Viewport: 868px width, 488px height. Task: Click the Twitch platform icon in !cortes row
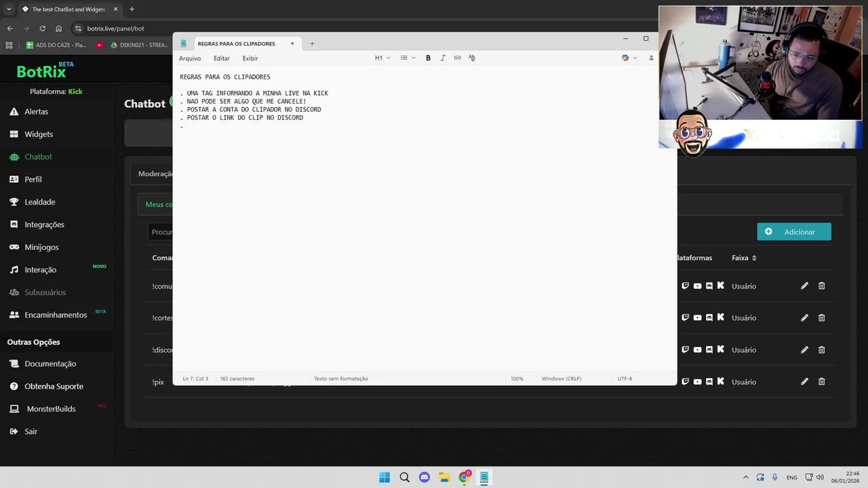(x=685, y=318)
